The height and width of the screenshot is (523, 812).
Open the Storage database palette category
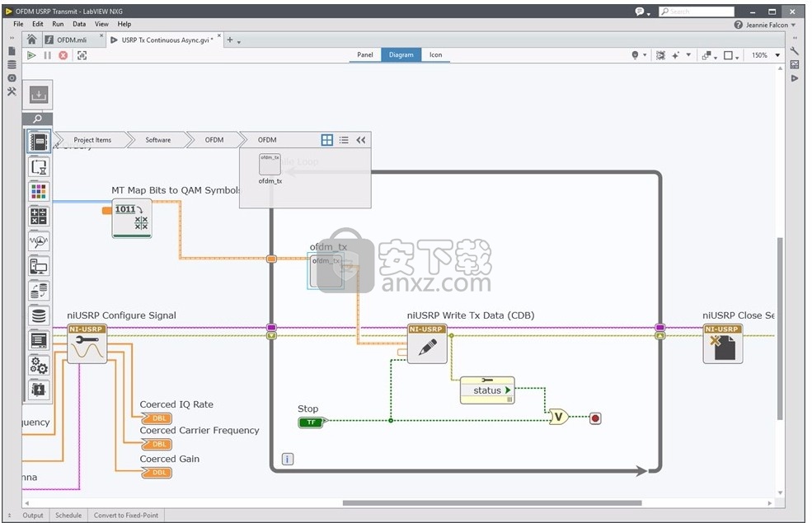click(x=39, y=315)
